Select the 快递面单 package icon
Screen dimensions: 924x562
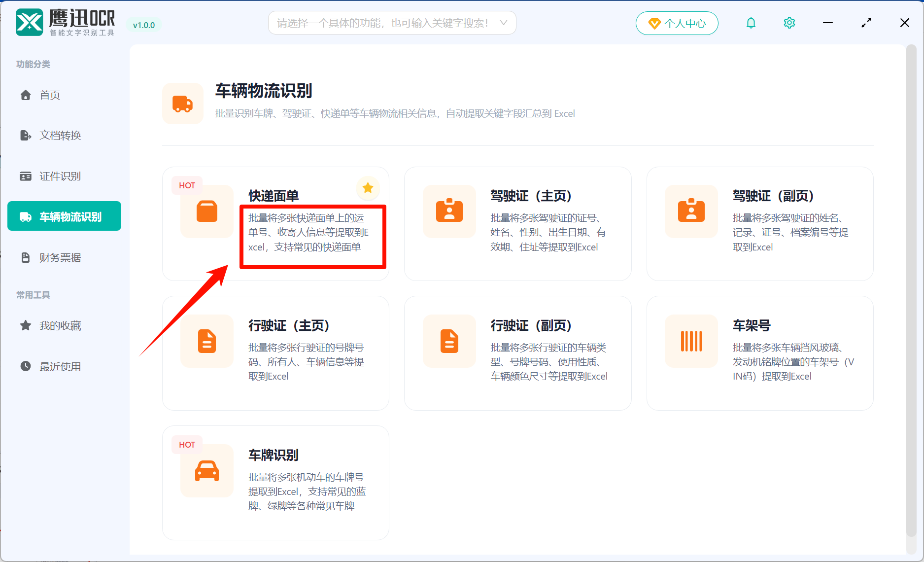[206, 211]
